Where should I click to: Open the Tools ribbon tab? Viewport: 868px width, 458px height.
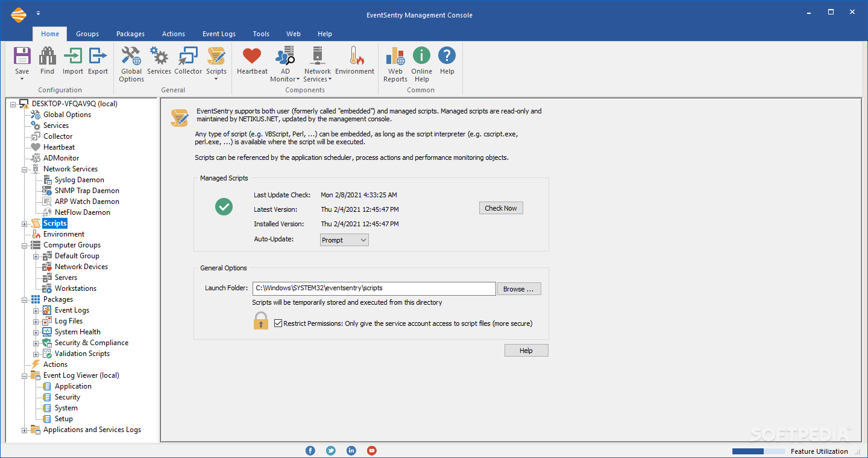[x=261, y=34]
